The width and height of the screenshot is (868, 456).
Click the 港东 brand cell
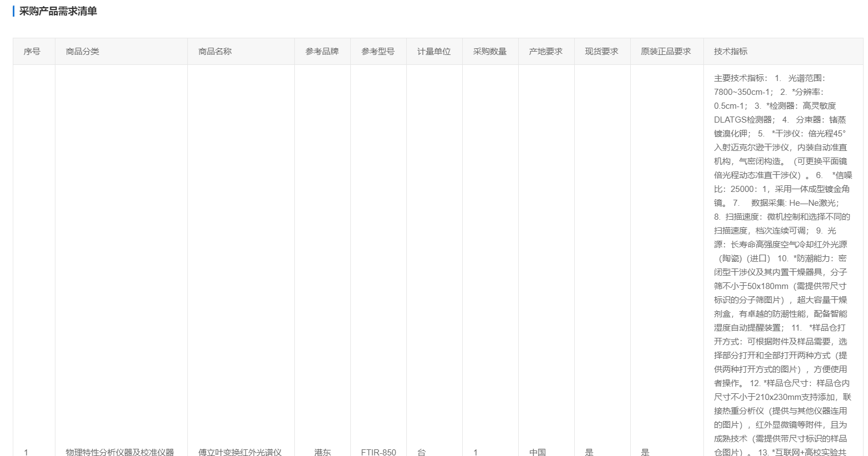pos(322,452)
